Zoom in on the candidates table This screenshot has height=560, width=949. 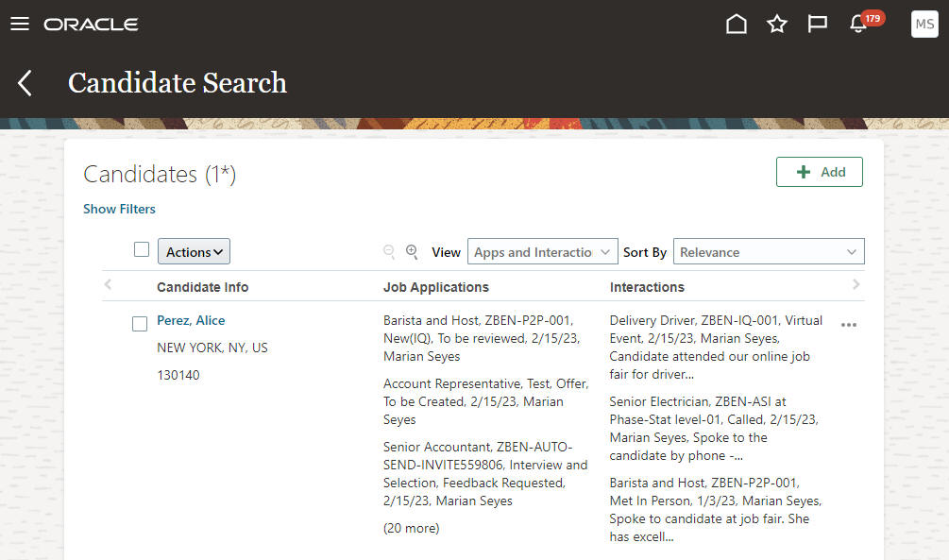point(412,252)
